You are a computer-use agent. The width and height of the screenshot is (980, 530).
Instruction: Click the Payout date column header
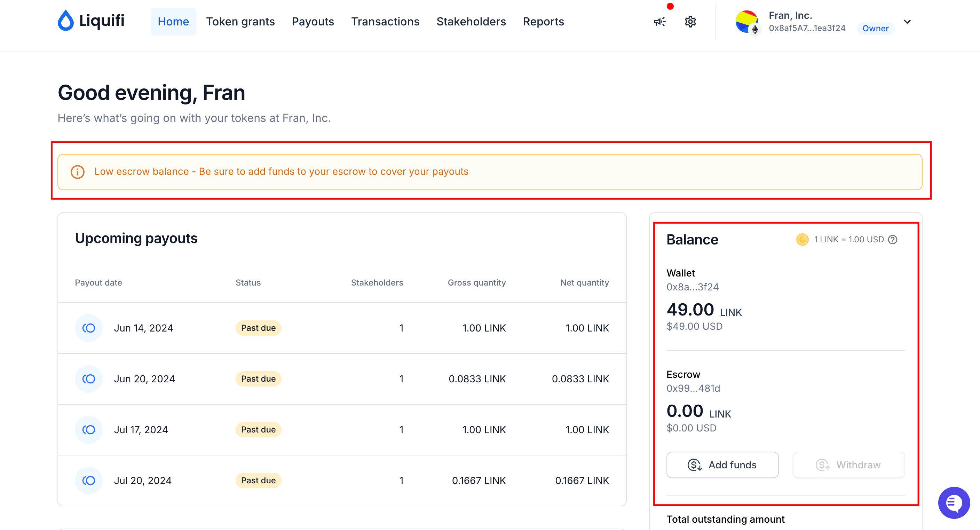click(98, 282)
